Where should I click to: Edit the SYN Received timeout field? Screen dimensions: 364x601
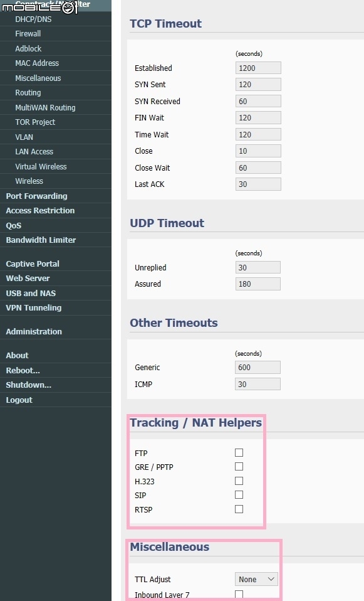pyautogui.click(x=258, y=101)
